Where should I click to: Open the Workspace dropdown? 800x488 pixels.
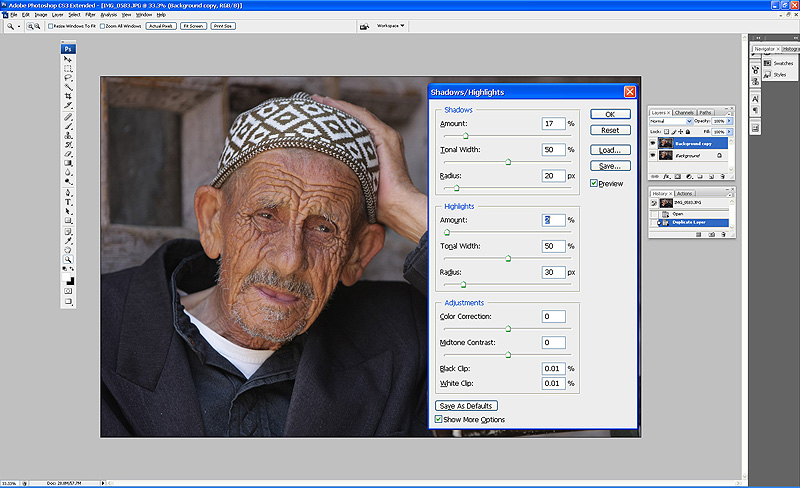[390, 25]
